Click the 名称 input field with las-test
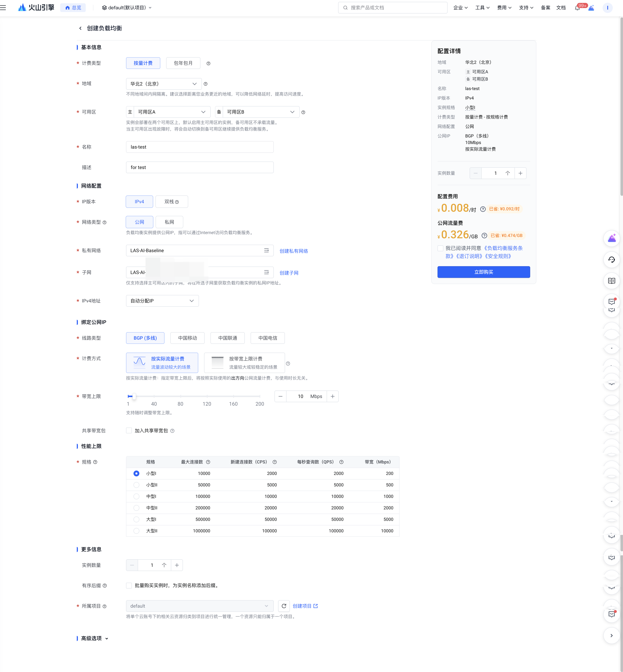 click(x=200, y=147)
